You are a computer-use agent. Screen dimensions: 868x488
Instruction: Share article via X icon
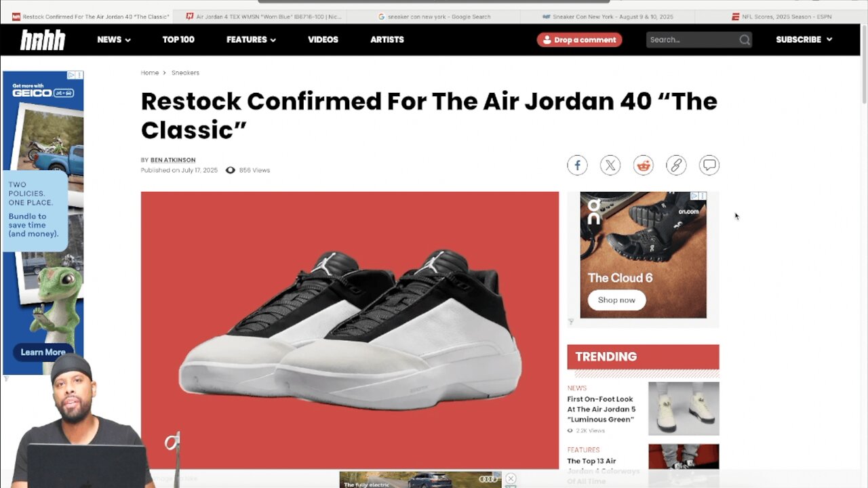(610, 165)
